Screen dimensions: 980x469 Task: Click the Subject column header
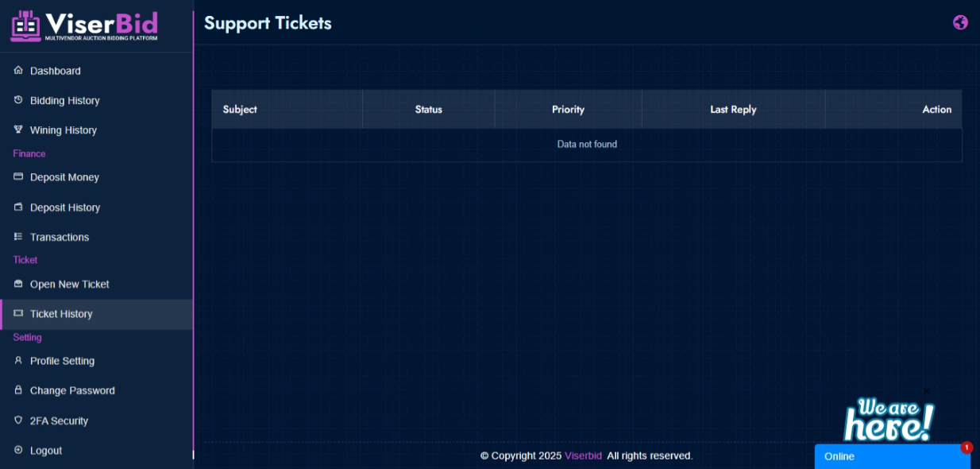(240, 110)
